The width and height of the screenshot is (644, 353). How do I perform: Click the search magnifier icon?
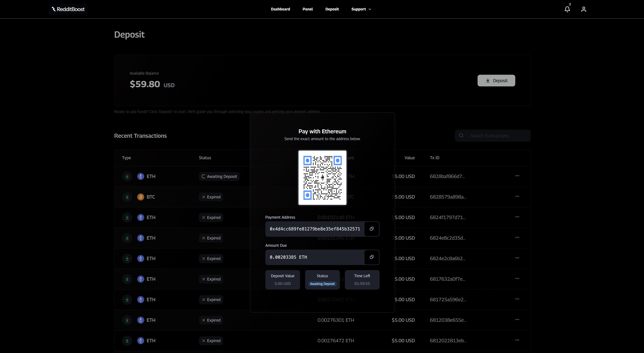[461, 136]
